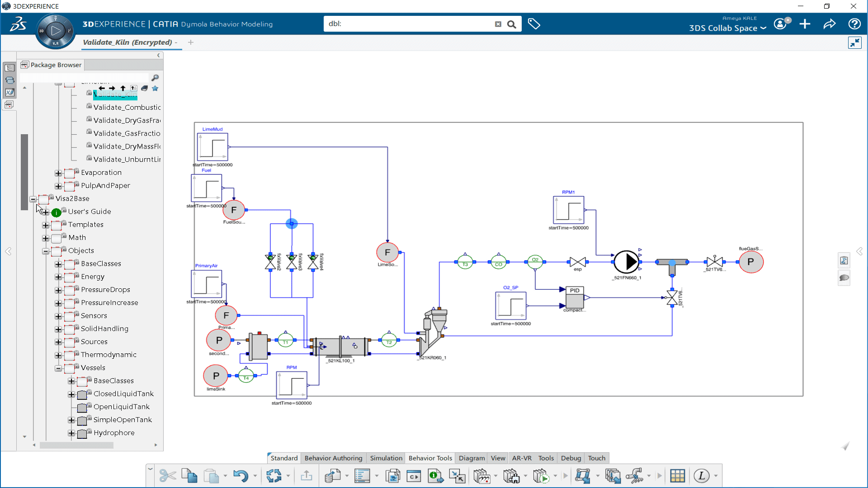868x488 pixels.
Task: Click the Undo arrow icon
Action: click(241, 476)
